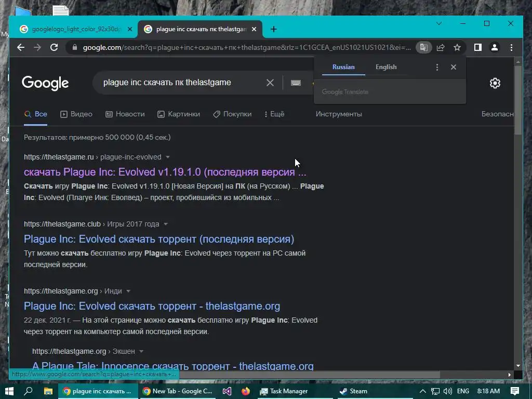Open Plague Inc thelastgame.org result link
Screen dimensions: 532x399
click(x=152, y=306)
